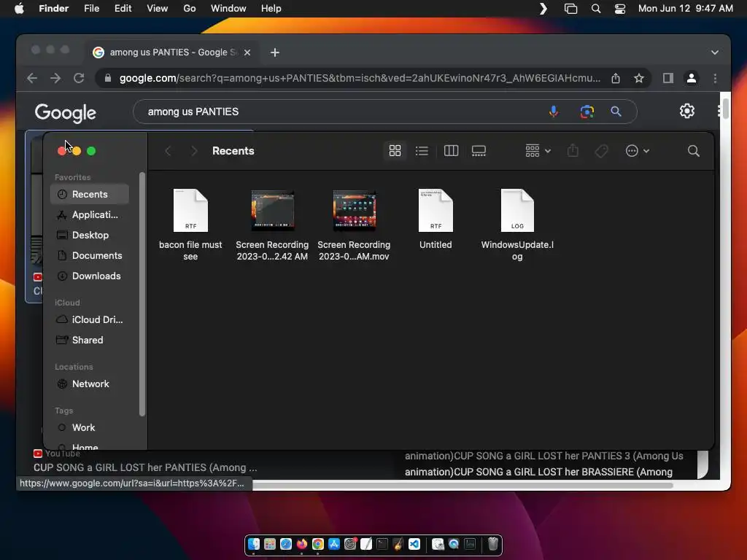The image size is (747, 560).
Task: Select the Work tag in sidebar
Action: 90,428
